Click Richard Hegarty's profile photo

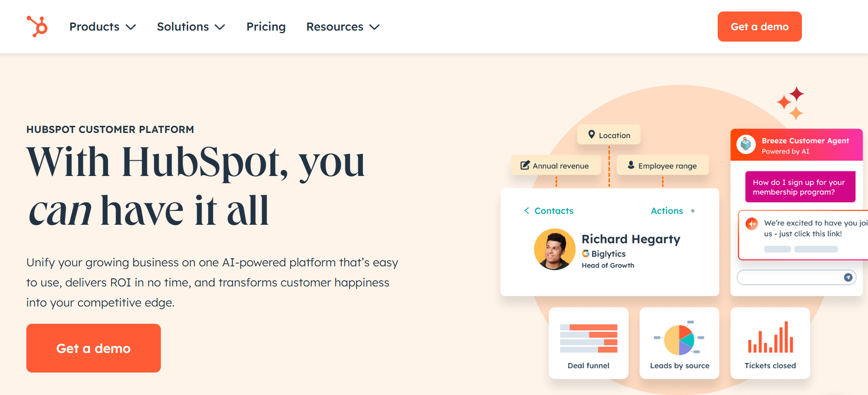coord(554,249)
